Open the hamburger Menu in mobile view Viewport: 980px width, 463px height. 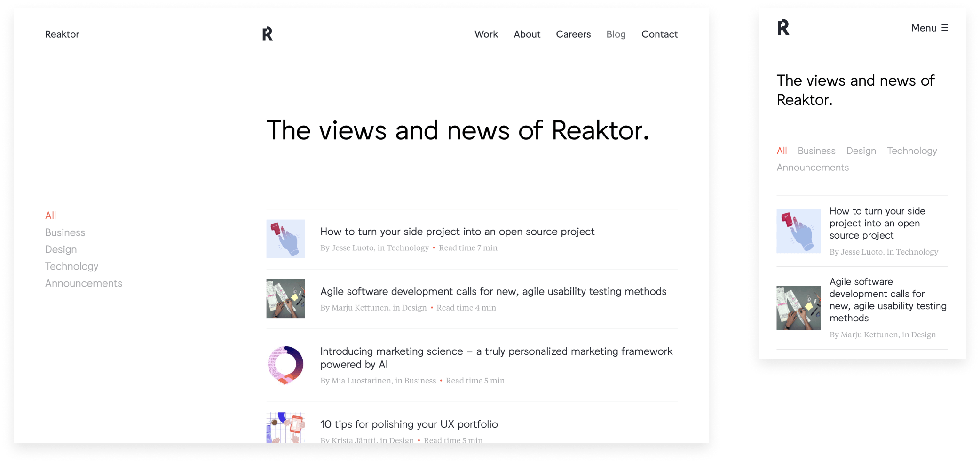[x=930, y=28]
